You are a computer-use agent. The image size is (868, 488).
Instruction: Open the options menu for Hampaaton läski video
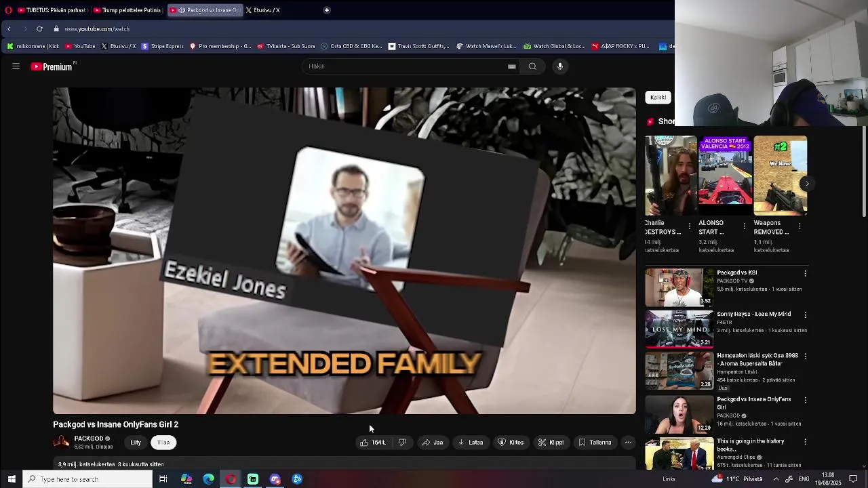click(x=805, y=357)
